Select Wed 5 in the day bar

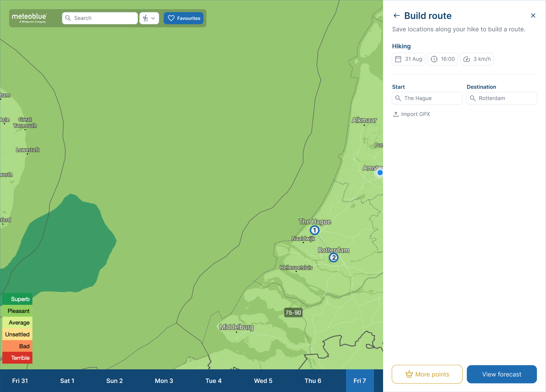tap(263, 381)
